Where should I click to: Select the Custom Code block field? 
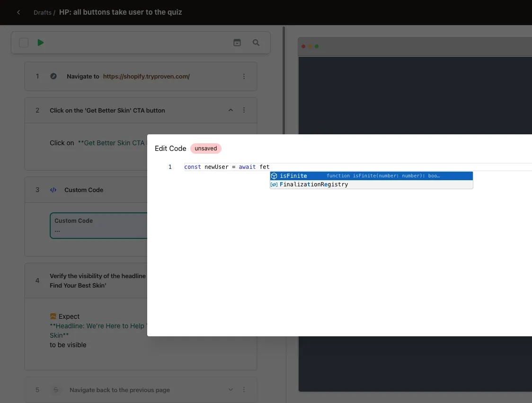[x=99, y=226]
